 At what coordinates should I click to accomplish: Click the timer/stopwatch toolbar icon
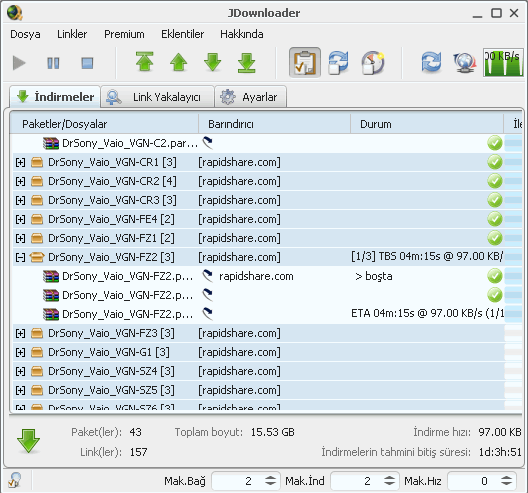373,63
